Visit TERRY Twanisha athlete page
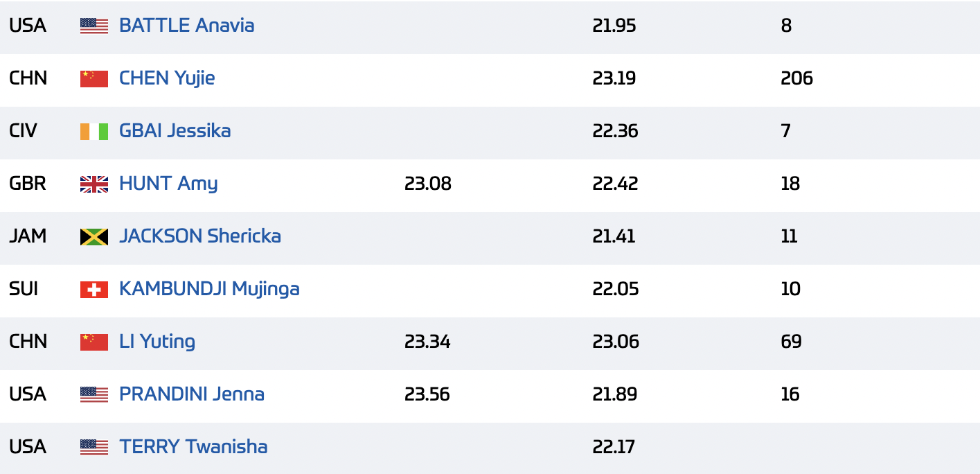Screen dimensions: 980x474 (193, 447)
